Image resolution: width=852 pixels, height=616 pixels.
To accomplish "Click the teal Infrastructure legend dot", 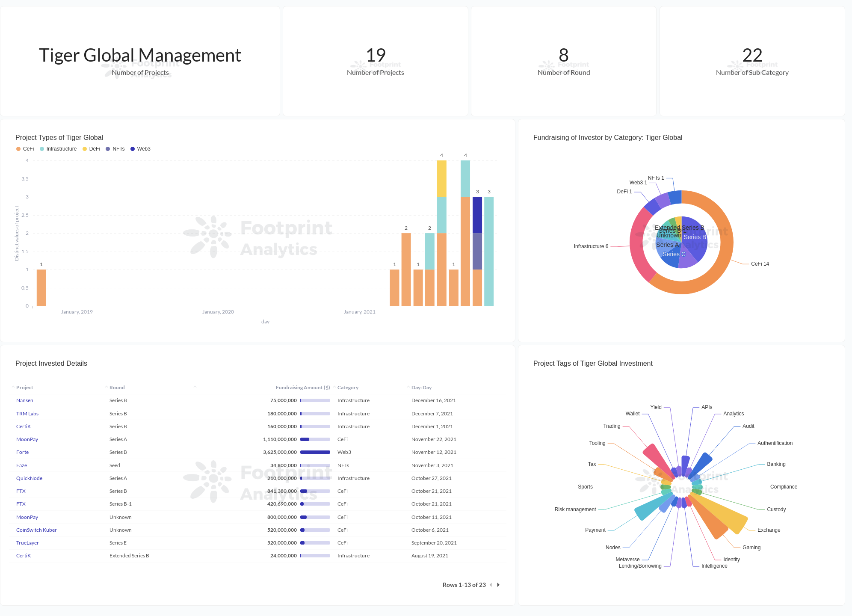I will [x=41, y=149].
